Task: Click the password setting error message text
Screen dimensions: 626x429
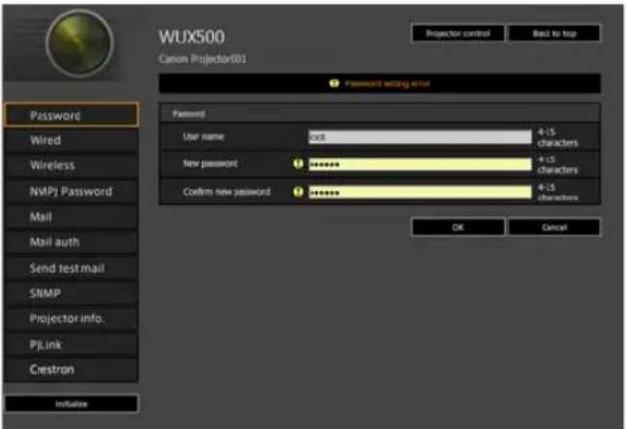Action: 387,83
